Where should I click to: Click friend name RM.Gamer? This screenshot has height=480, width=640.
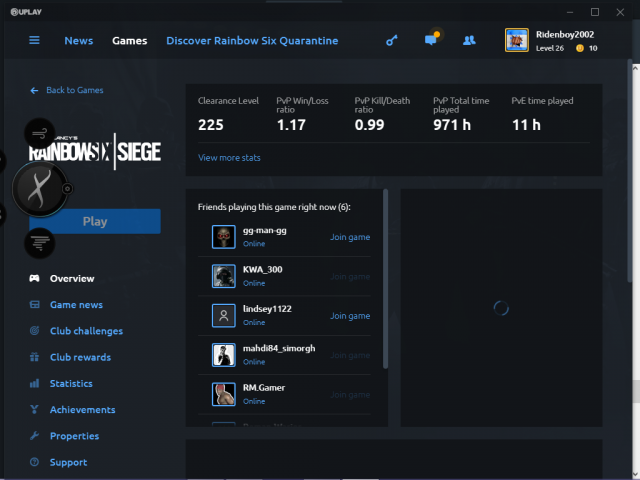click(x=264, y=387)
